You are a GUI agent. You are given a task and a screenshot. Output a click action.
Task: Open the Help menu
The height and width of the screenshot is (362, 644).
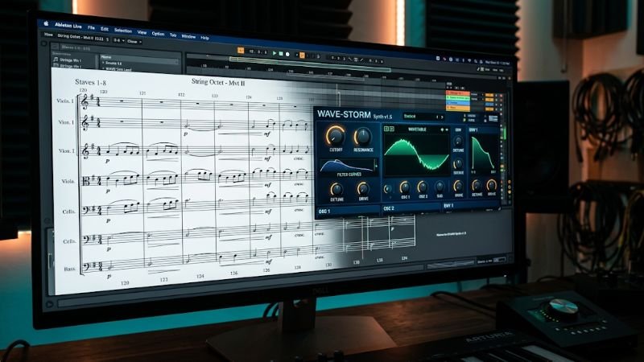[x=204, y=38]
